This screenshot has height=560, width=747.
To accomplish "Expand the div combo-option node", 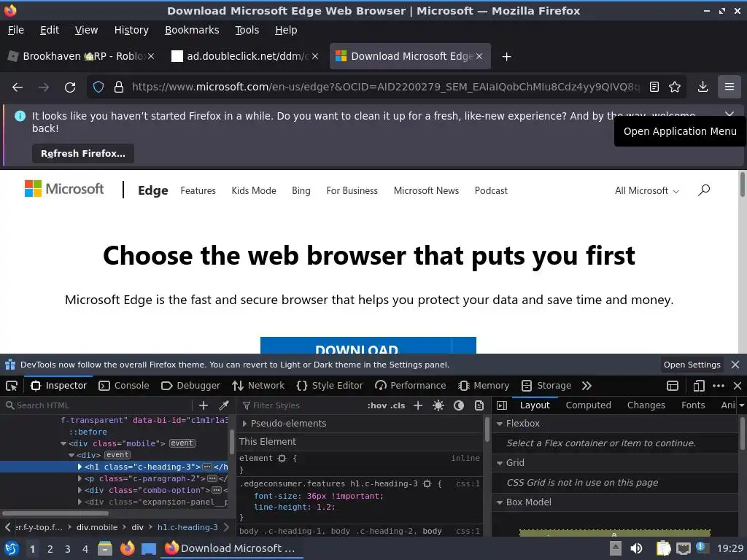I will tap(80, 490).
